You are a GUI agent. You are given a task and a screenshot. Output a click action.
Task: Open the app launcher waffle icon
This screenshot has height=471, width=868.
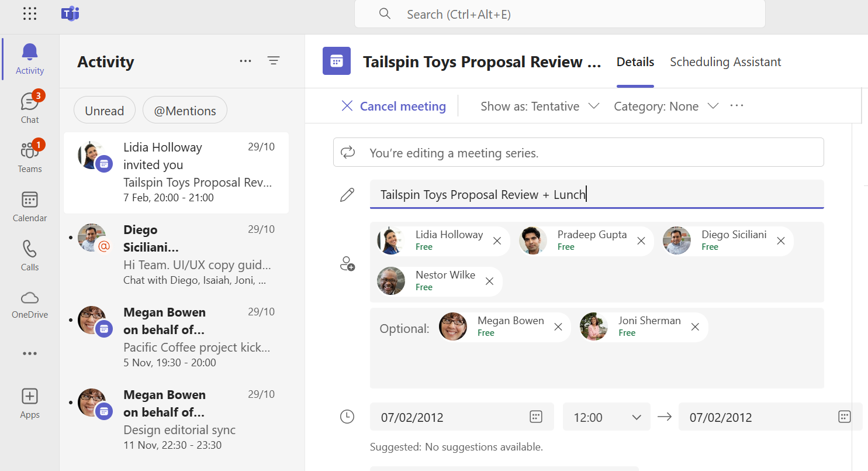point(30,14)
